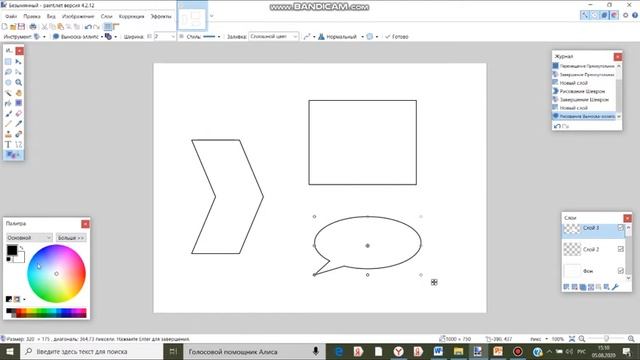Select the Paint Bucket tool

click(8, 103)
